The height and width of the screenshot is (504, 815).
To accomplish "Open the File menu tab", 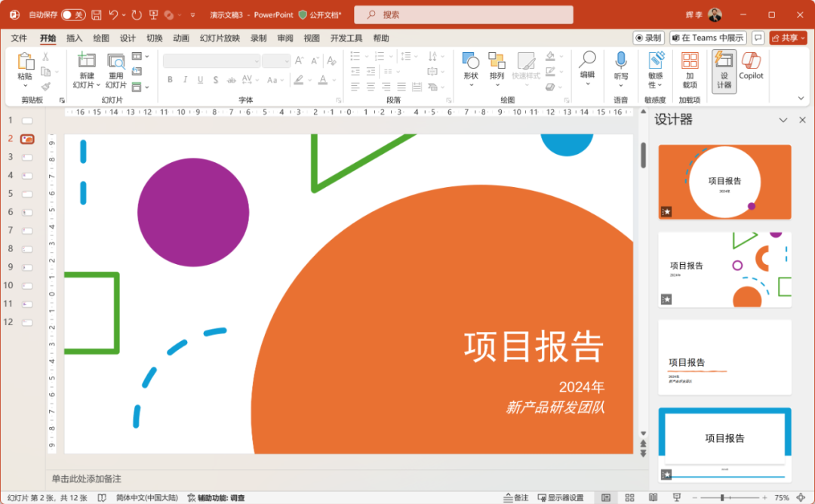I will pyautogui.click(x=19, y=38).
